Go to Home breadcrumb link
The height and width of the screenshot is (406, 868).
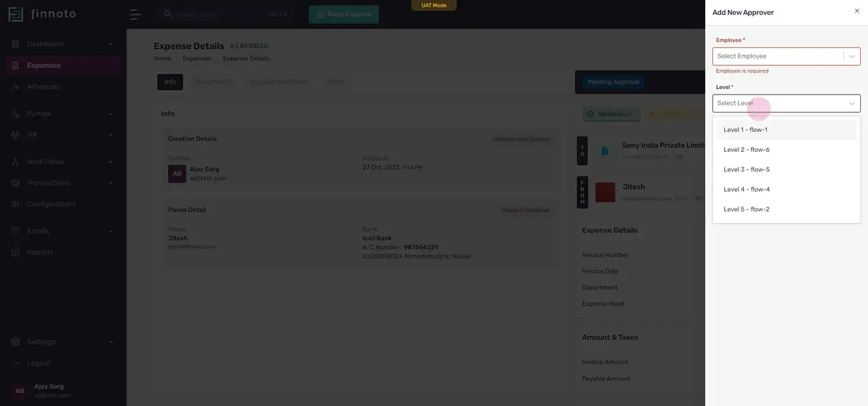coord(162,58)
